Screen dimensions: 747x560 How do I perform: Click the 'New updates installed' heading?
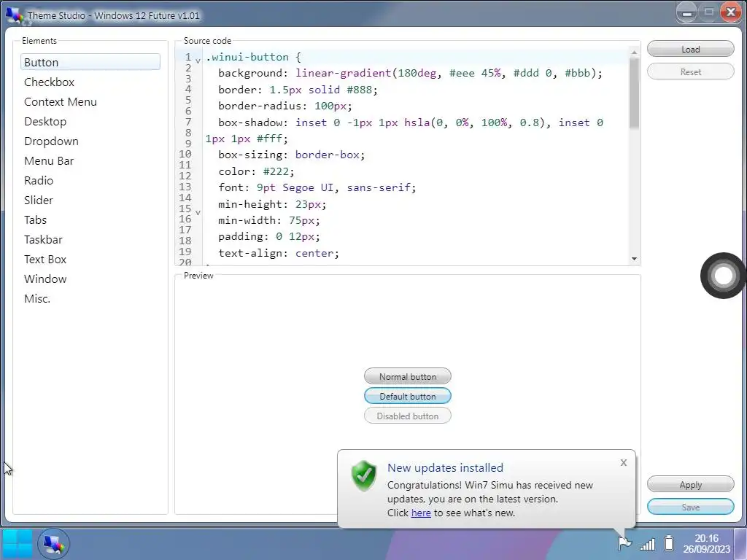445,467
